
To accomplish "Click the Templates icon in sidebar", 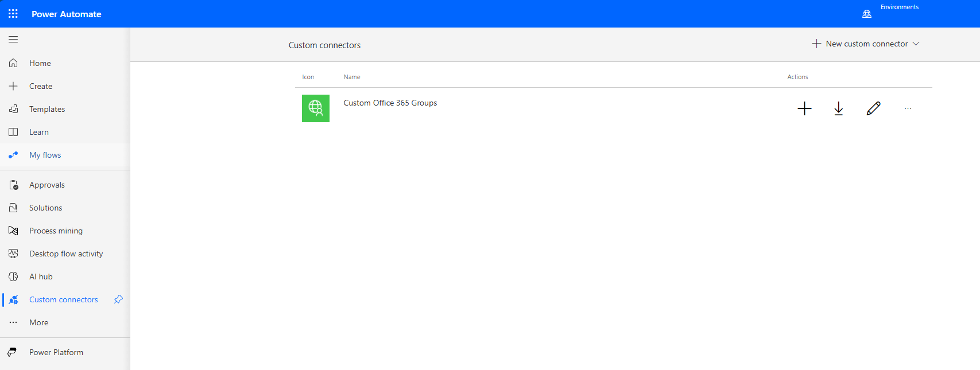I will click(x=13, y=109).
